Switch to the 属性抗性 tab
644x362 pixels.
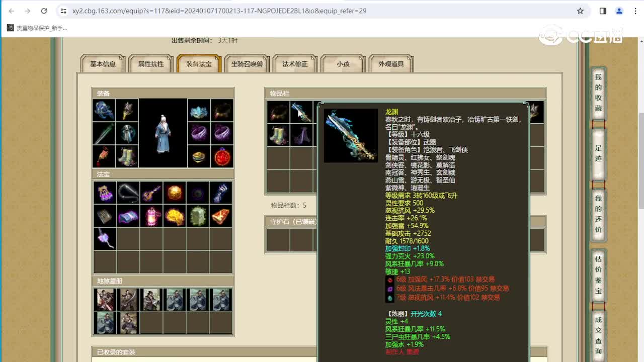click(x=151, y=64)
